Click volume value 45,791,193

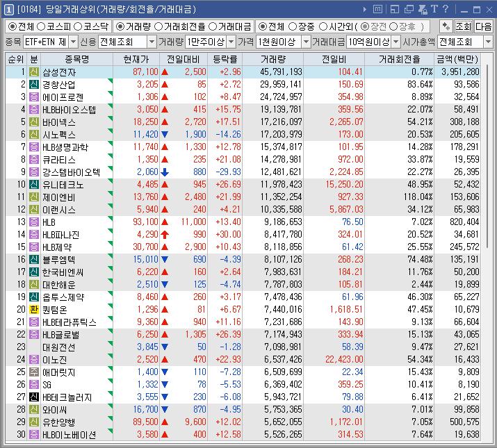(281, 72)
